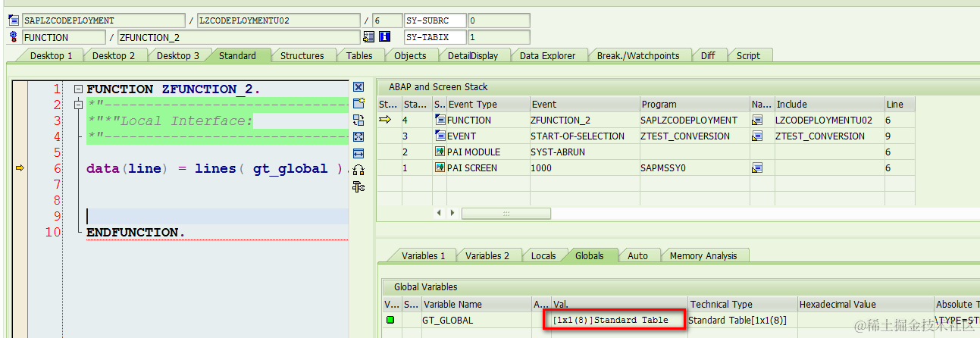Click the tool settings tree icon
980x338 pixels.
pyautogui.click(x=359, y=186)
